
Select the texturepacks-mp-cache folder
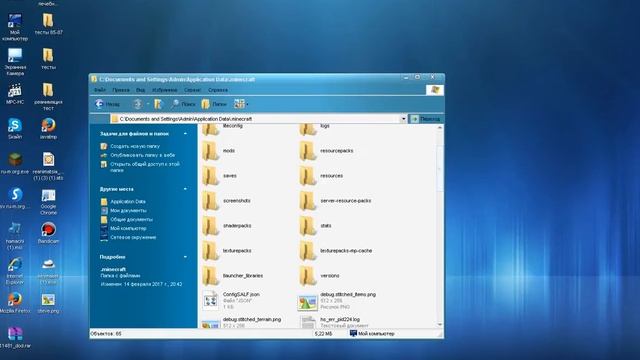coord(336,251)
